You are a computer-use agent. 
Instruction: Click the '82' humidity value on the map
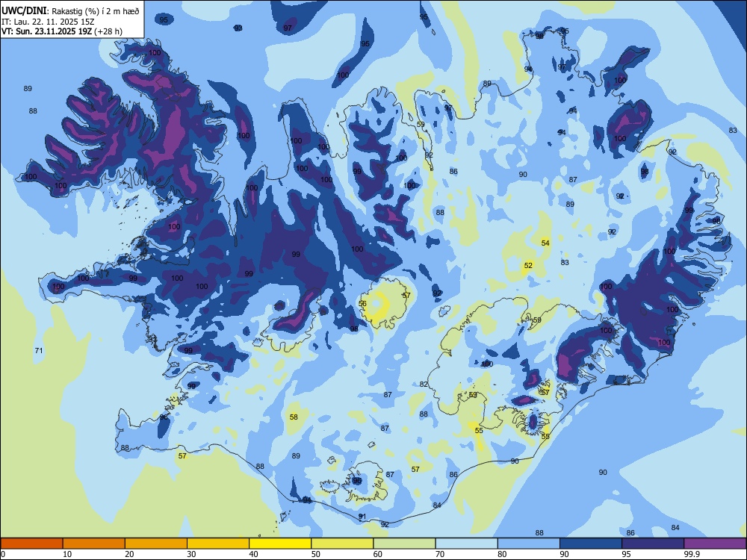424,385
